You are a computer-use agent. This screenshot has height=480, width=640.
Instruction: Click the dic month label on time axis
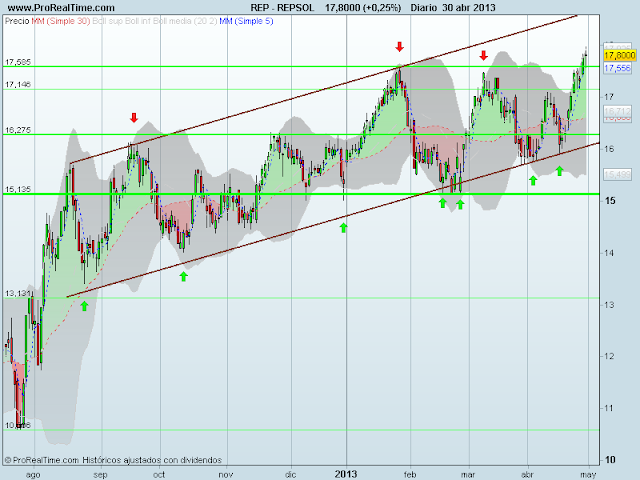tap(290, 475)
